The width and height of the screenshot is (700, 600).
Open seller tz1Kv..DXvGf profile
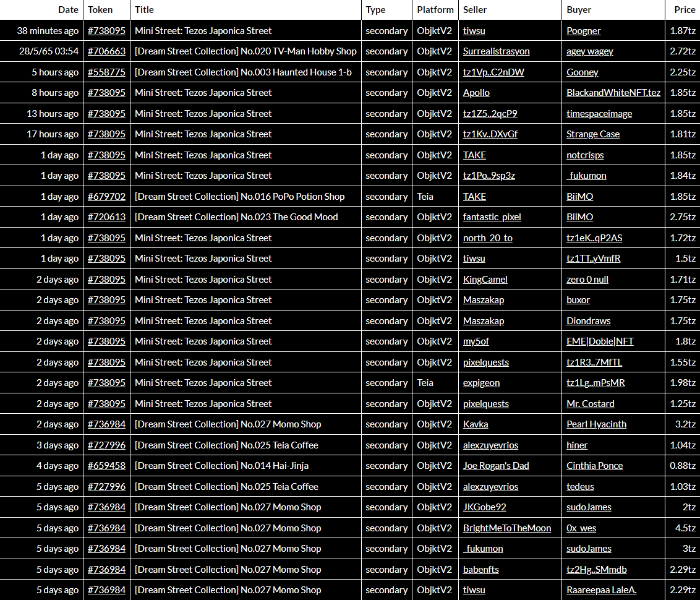(490, 134)
